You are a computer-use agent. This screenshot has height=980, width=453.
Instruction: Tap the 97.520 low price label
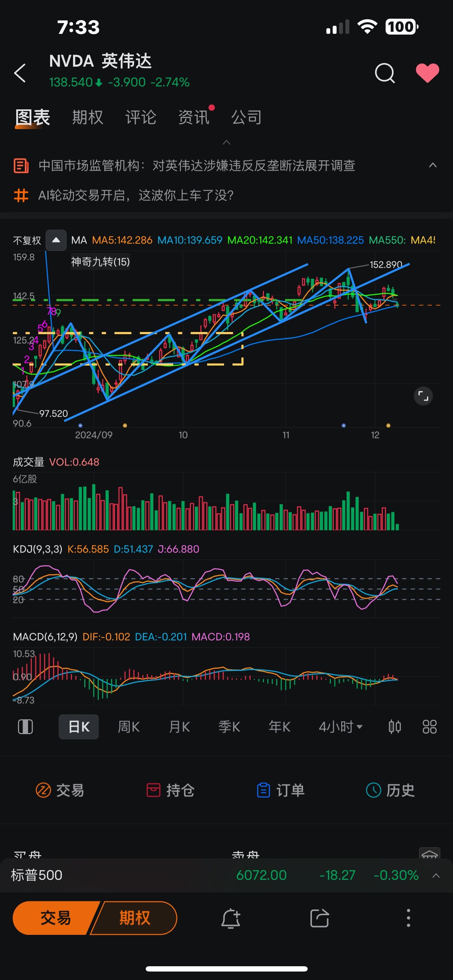coord(54,413)
